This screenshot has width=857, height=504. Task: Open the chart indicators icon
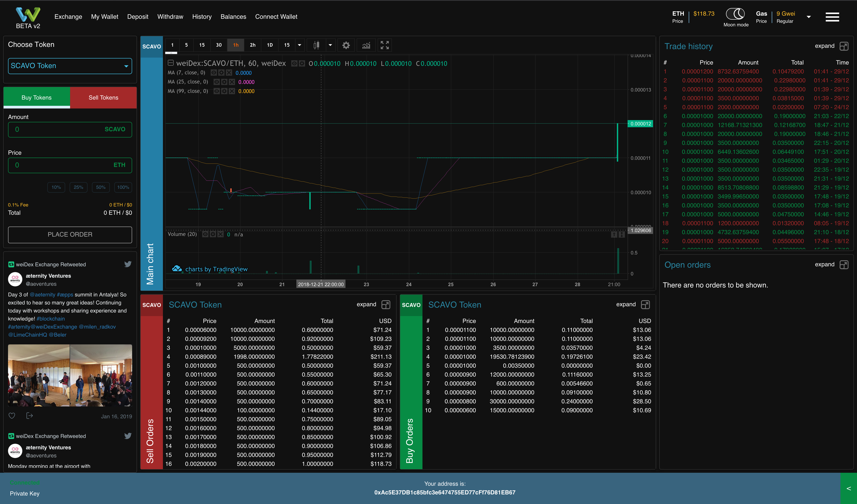tap(366, 45)
